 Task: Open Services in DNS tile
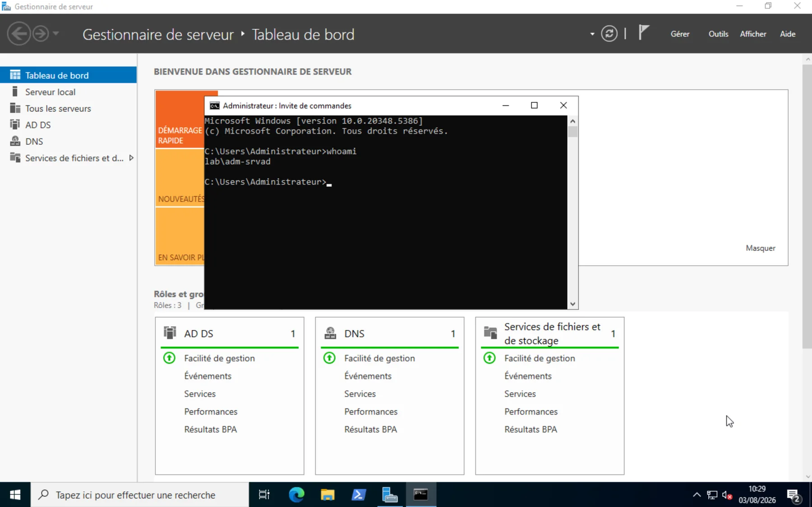point(360,394)
